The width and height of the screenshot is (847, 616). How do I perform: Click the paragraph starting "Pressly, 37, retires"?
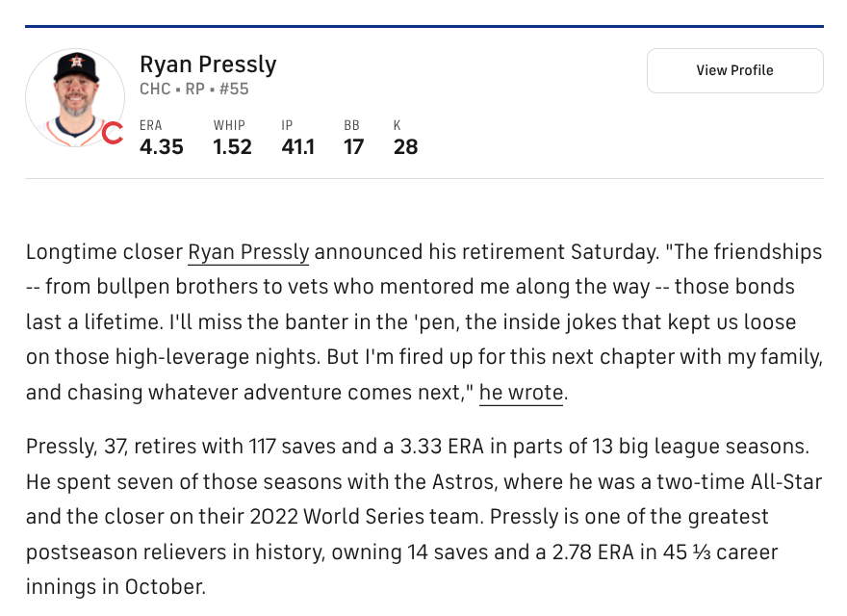[x=423, y=517]
